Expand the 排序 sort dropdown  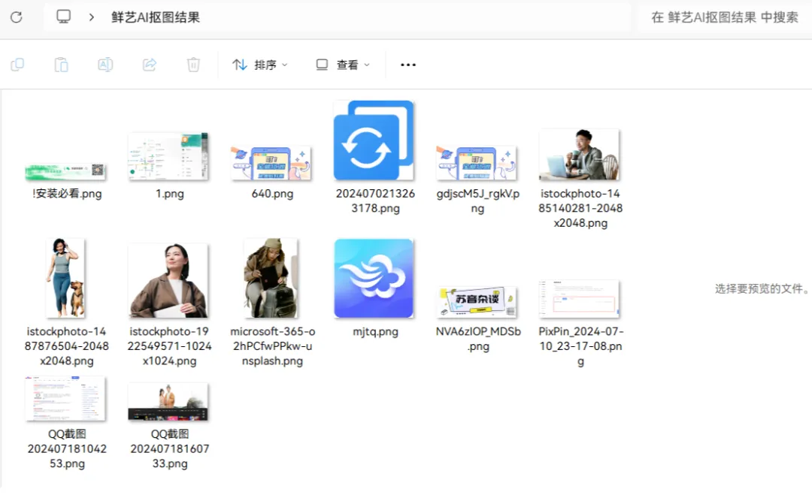pyautogui.click(x=260, y=65)
